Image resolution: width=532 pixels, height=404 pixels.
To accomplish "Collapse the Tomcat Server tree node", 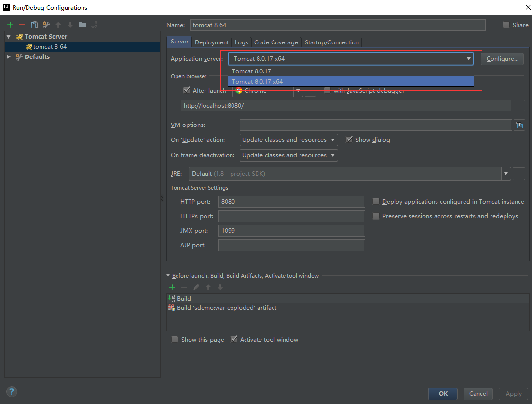I will 9,36.
